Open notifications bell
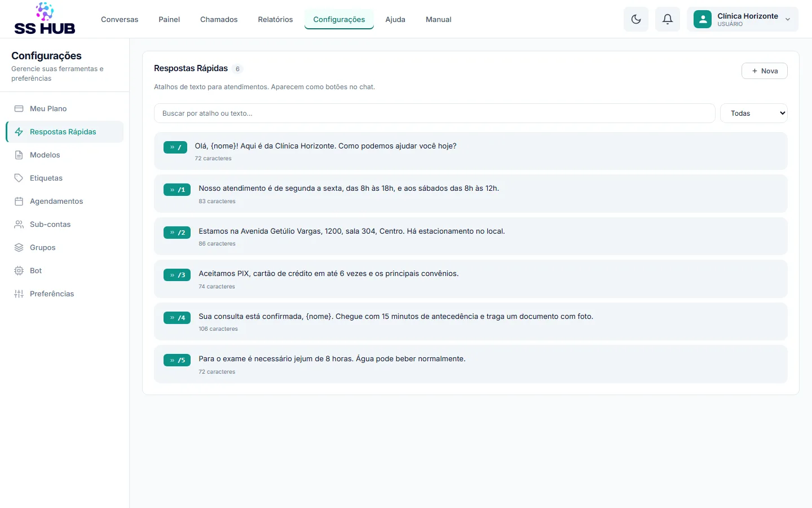 click(668, 19)
